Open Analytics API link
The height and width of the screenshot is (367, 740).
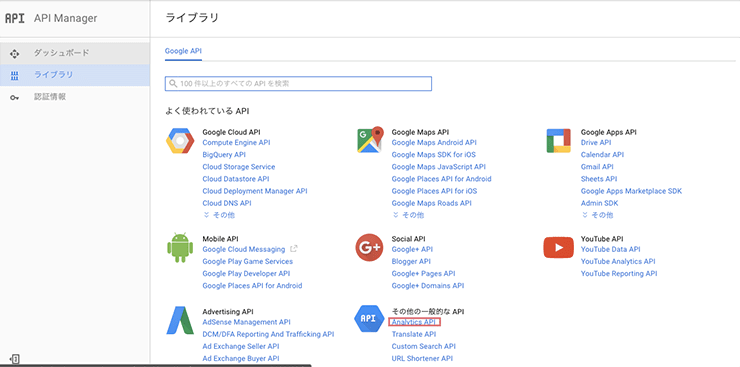pyautogui.click(x=414, y=322)
